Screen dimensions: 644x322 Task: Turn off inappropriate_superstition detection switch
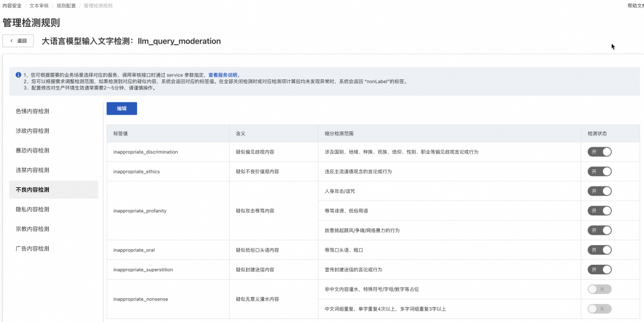[x=599, y=270]
